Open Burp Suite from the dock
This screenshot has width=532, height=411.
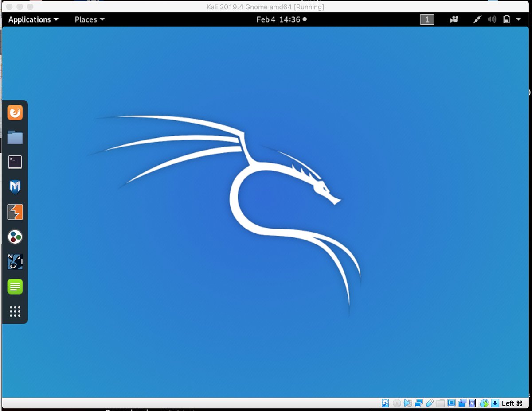point(15,212)
